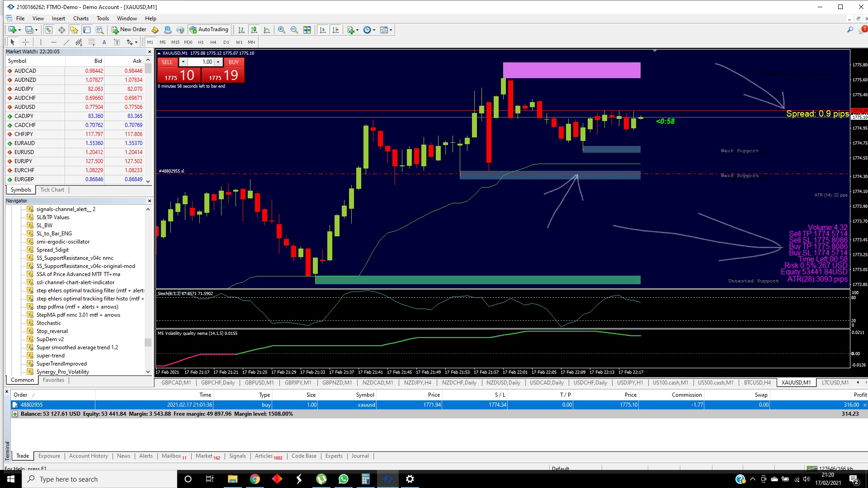Open the indicators list dropdown arrow

(x=358, y=30)
